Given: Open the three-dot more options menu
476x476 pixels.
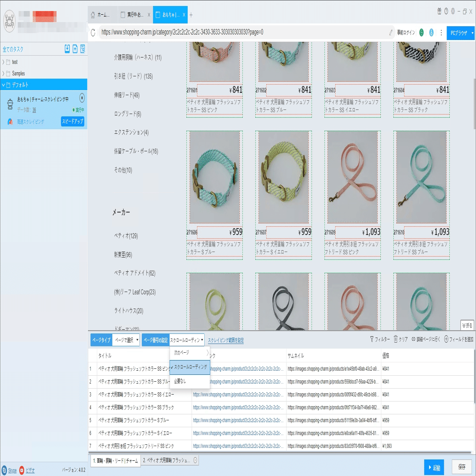Looking at the screenshot, I should (x=441, y=33).
